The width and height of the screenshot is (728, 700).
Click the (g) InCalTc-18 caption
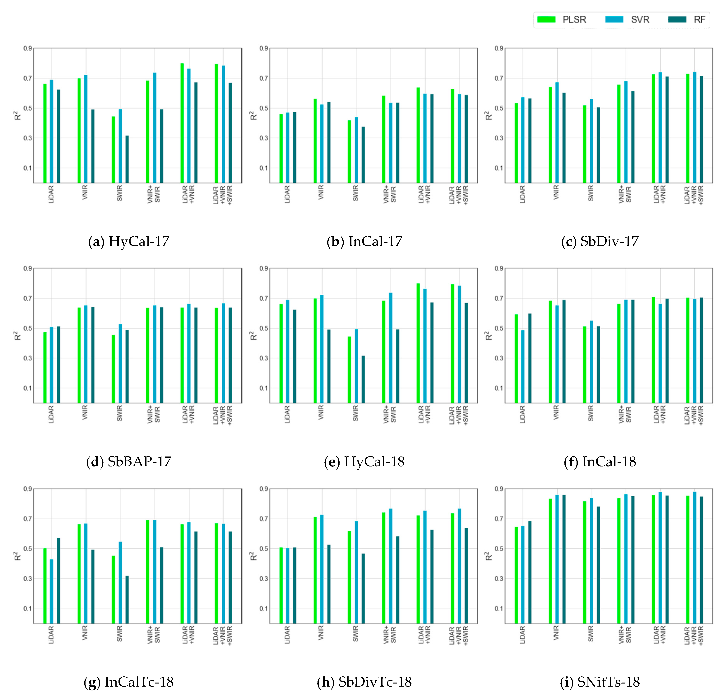[128, 682]
